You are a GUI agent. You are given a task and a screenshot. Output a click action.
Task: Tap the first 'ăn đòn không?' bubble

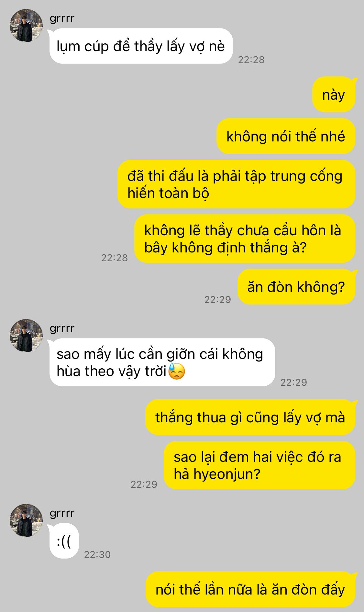click(x=296, y=287)
